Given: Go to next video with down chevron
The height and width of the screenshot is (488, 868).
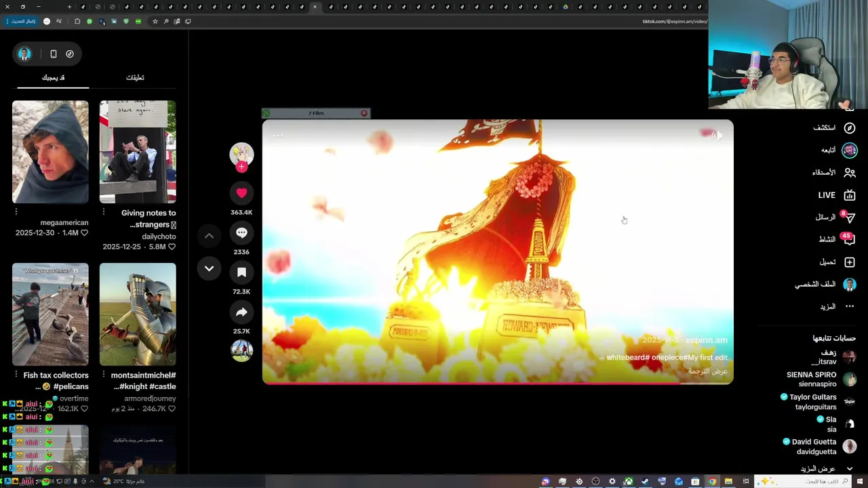Looking at the screenshot, I should point(209,268).
